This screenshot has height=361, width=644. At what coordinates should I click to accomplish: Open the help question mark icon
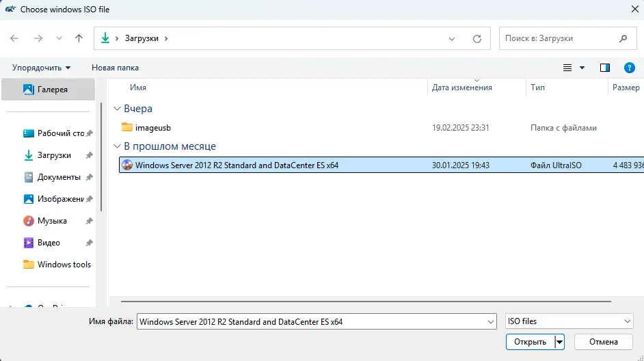630,68
